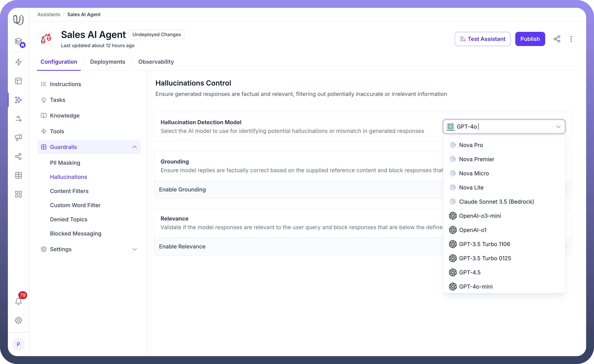Choose GPT-4o-mini option in dropdown
Screen dimensions: 594x364
click(476, 287)
